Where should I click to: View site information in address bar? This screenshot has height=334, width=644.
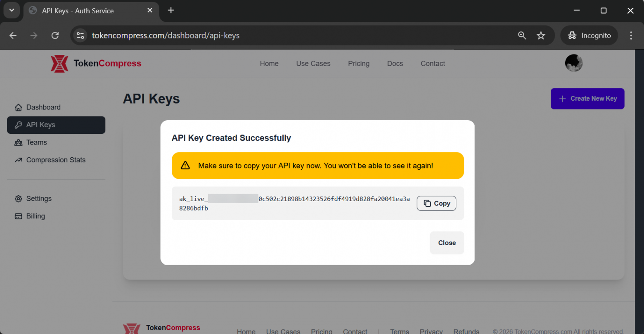point(80,36)
